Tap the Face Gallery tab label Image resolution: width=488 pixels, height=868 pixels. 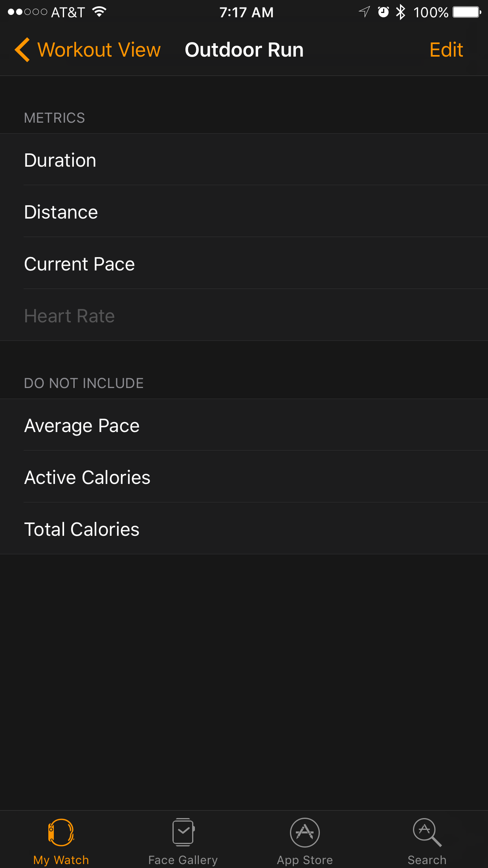point(183,860)
